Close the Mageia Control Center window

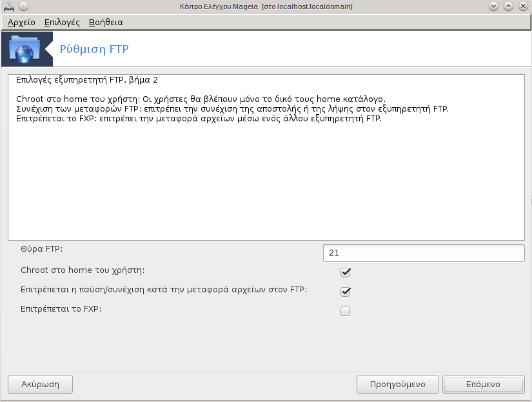(x=523, y=6)
